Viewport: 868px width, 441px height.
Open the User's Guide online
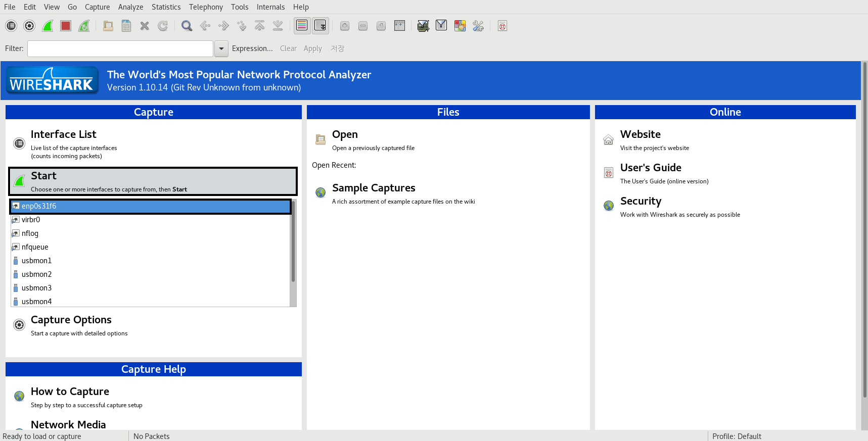click(x=651, y=168)
